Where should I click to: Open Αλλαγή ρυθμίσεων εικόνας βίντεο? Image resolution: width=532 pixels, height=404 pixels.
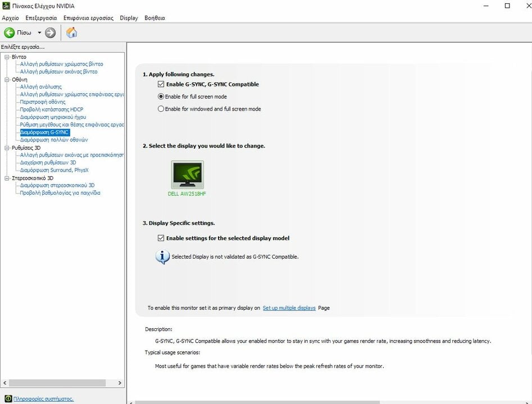(x=58, y=71)
